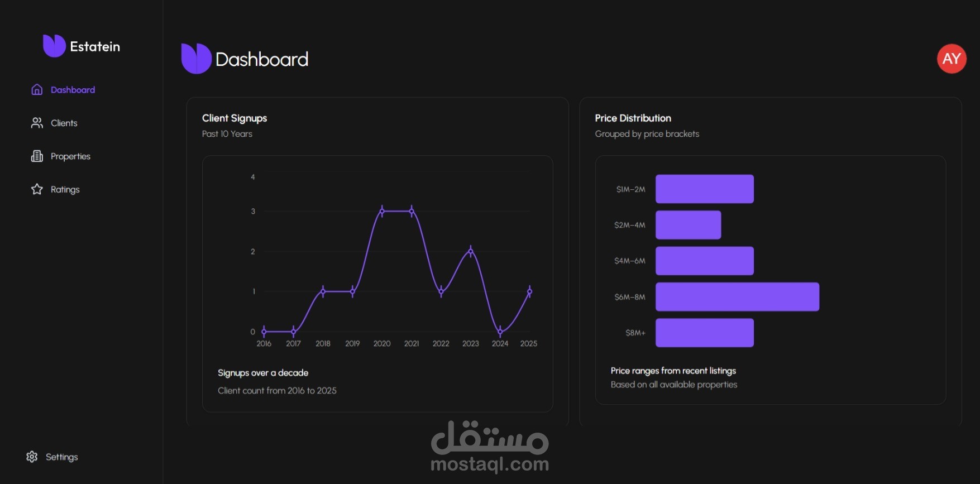Click Signups over a decade caption

[263, 373]
